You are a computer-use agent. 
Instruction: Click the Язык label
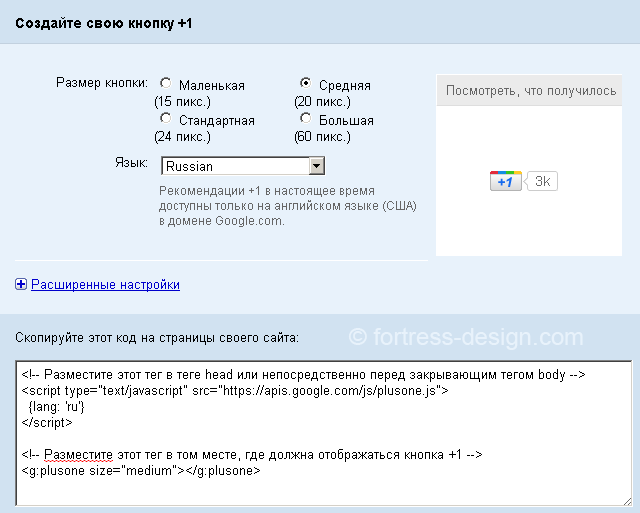(x=131, y=163)
